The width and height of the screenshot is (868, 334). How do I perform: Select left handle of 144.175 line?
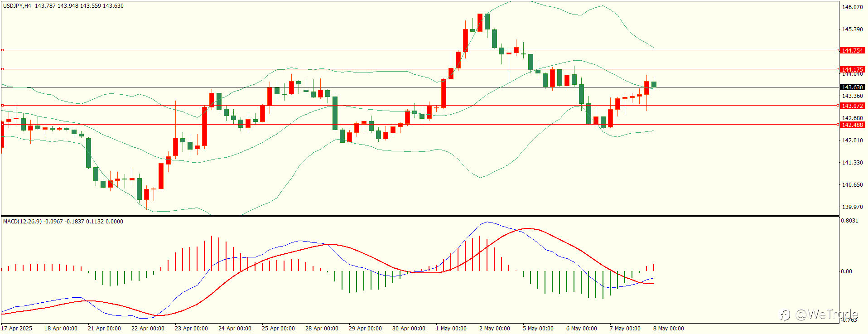pyautogui.click(x=2, y=69)
